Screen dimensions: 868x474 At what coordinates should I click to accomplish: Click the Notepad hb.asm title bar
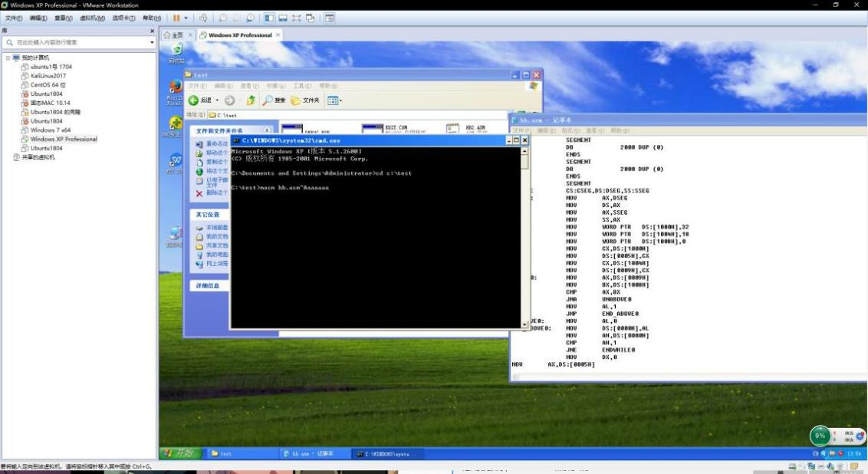[x=688, y=120]
